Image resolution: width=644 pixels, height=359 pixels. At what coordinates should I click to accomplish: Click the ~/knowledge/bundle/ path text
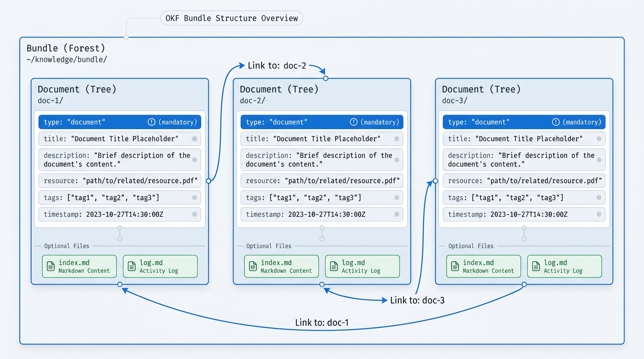[x=67, y=59]
